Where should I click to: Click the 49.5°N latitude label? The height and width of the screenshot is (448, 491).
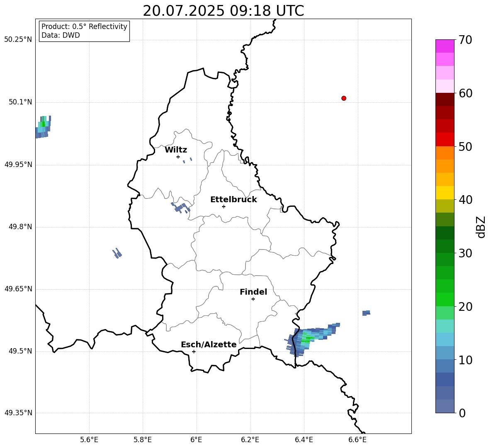20,351
